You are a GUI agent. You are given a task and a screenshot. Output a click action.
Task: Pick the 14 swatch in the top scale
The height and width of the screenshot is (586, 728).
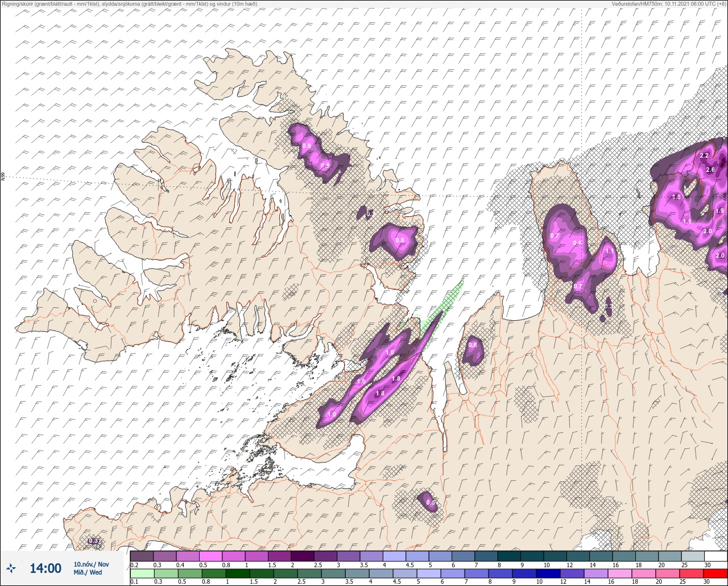[601, 556]
